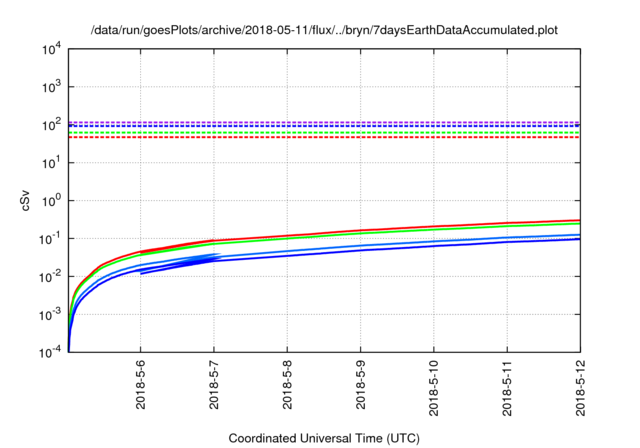Click the 10^3 y-axis tick label
Viewport: 640px width, 448px height.
pos(51,86)
